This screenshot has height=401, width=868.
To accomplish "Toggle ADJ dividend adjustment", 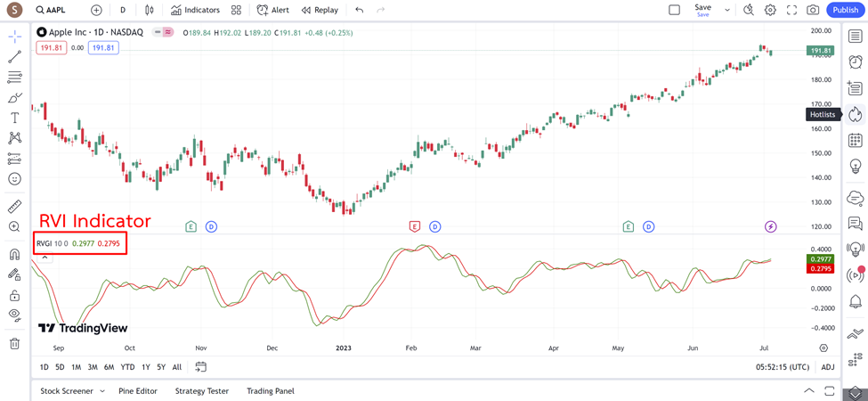I will click(828, 367).
